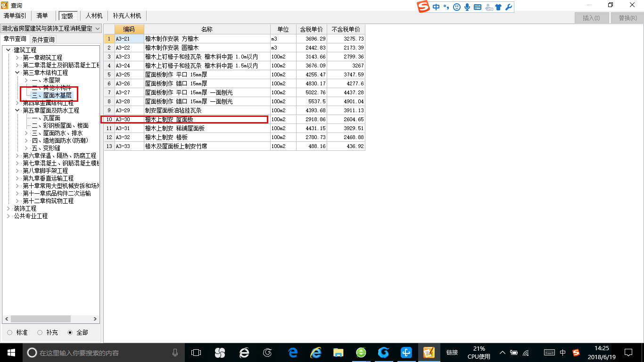Open the touch keyboard tray icon
Screen dimensions: 644x362
point(549,353)
